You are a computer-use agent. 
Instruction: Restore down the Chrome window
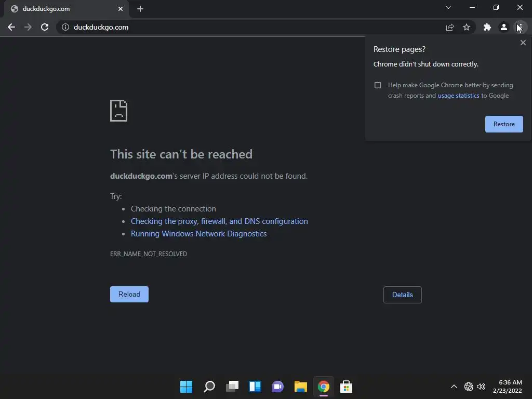496,7
